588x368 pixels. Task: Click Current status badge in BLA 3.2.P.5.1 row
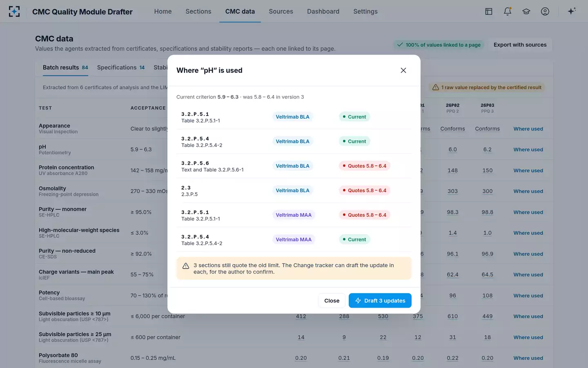pyautogui.click(x=354, y=117)
